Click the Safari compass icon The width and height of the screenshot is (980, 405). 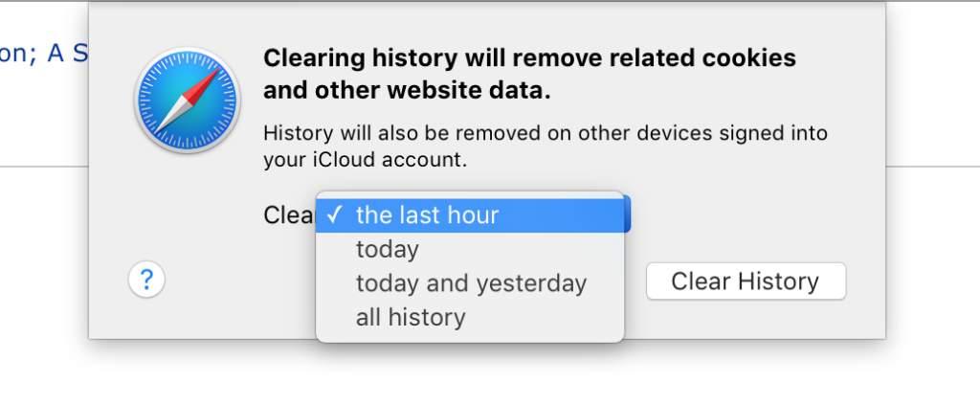(188, 100)
